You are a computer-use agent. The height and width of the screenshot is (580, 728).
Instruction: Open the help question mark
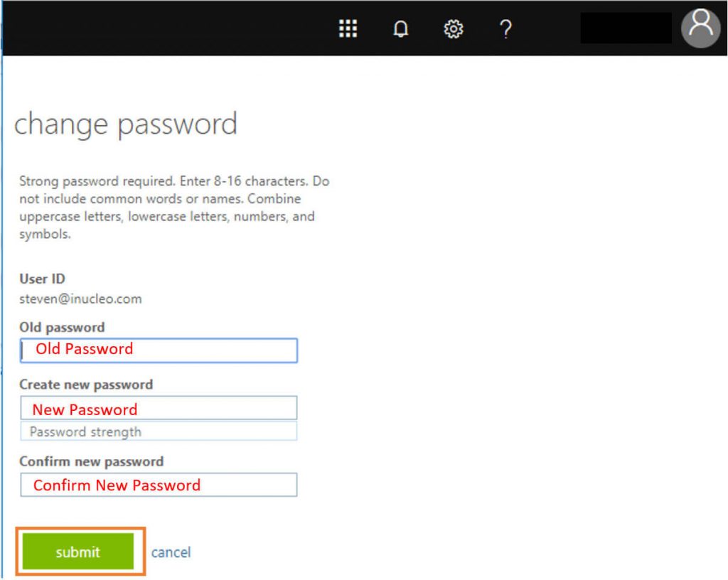[x=505, y=28]
